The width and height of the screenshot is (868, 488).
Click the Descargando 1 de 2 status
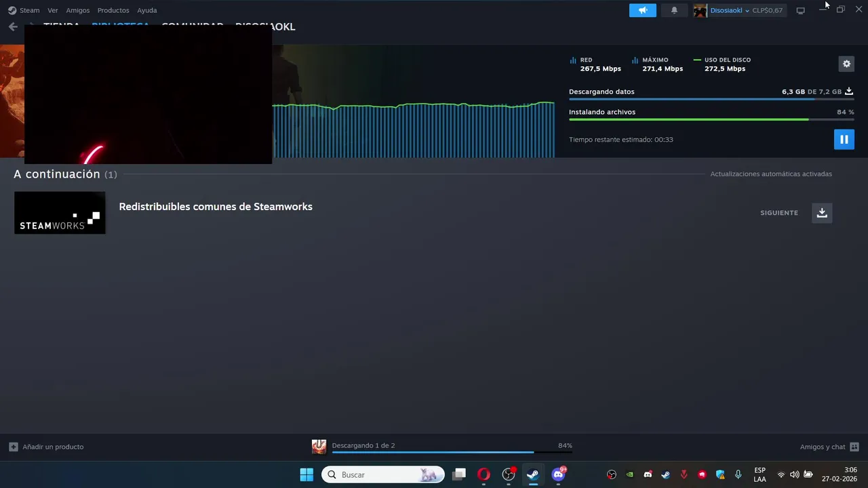click(x=363, y=445)
